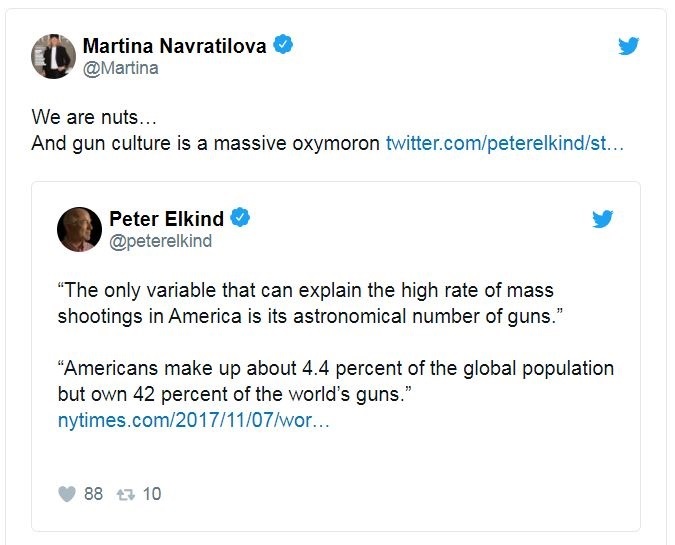Like the tweet with heart icon
Screen dimensions: 675x545
(x=66, y=494)
